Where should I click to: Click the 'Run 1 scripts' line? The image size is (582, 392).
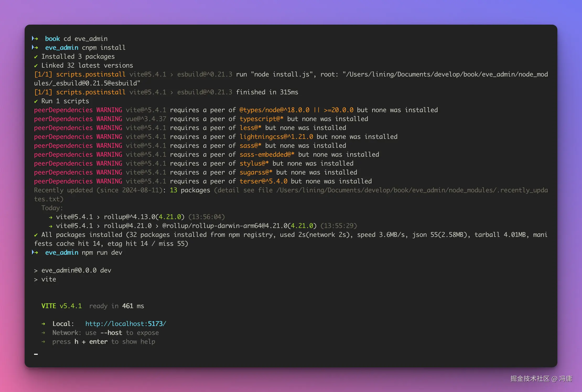click(61, 101)
